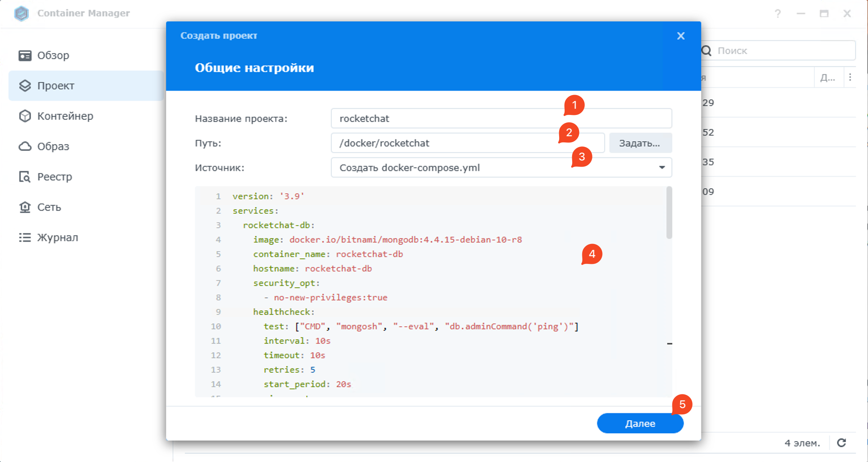This screenshot has width=868, height=462.
Task: Click the Журнал list icon
Action: (25, 238)
